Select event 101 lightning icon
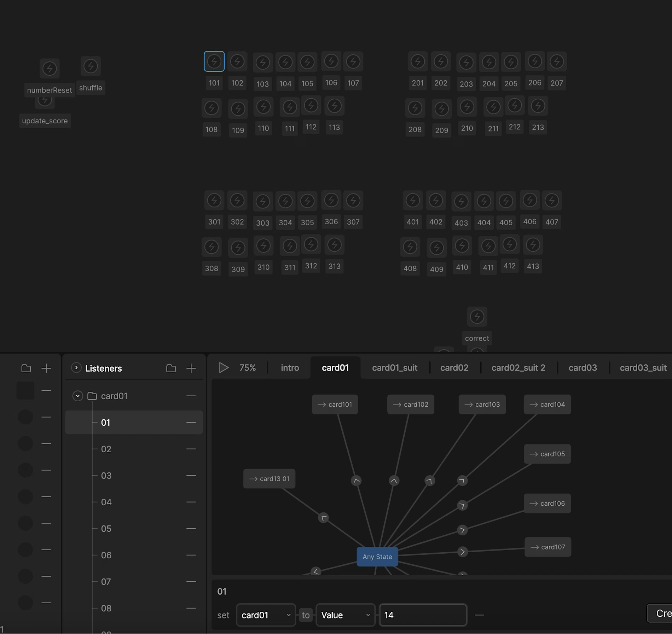Image resolution: width=672 pixels, height=634 pixels. 214,61
